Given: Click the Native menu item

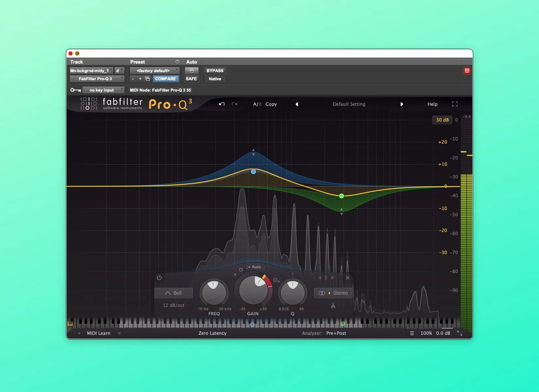Looking at the screenshot, I should tap(215, 79).
